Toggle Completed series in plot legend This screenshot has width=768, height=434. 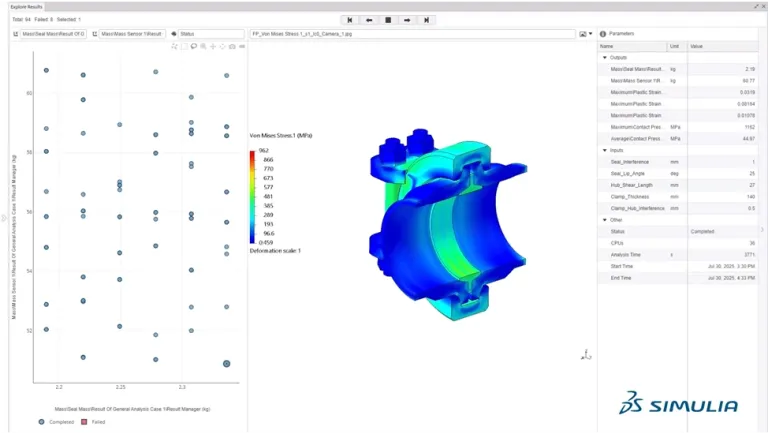(56, 422)
